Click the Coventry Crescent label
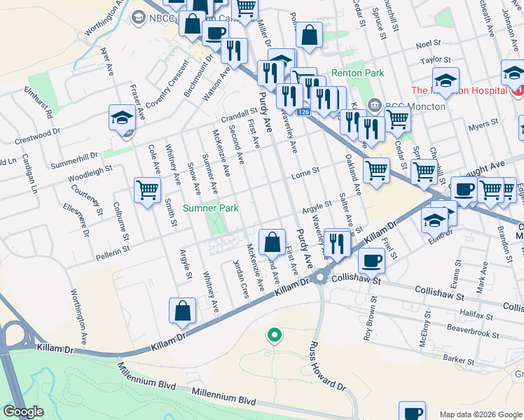This screenshot has width=524, height=420. (167, 84)
